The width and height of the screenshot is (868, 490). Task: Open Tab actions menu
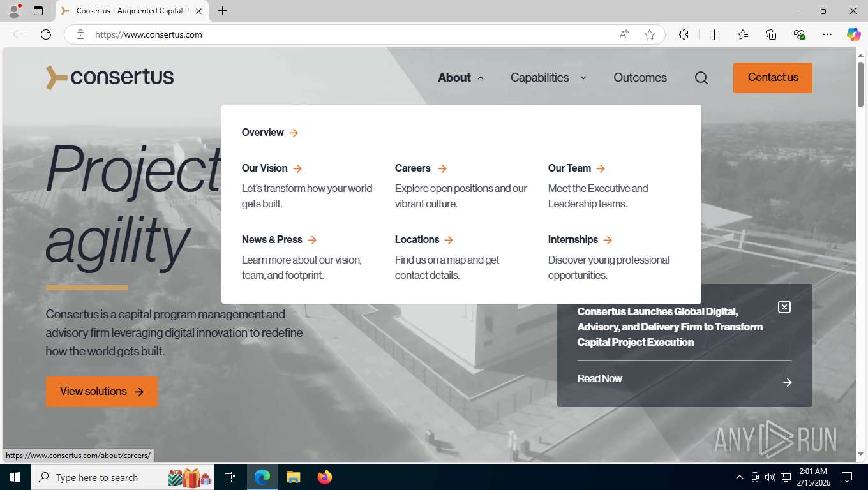(38, 11)
